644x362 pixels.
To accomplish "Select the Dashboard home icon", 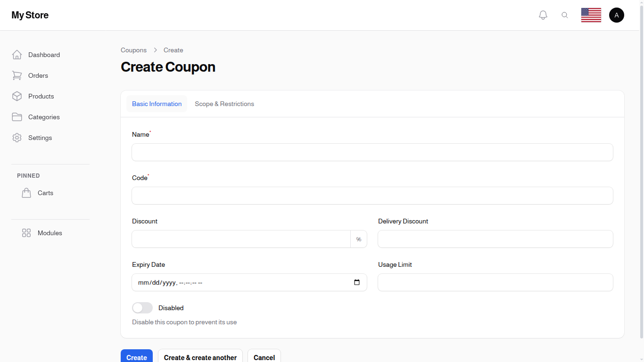I will (17, 55).
